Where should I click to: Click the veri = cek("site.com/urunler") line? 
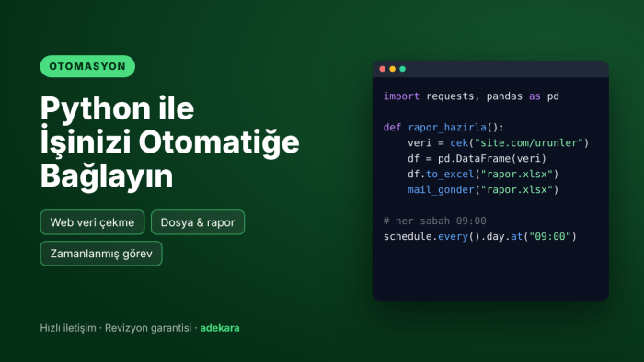(499, 143)
